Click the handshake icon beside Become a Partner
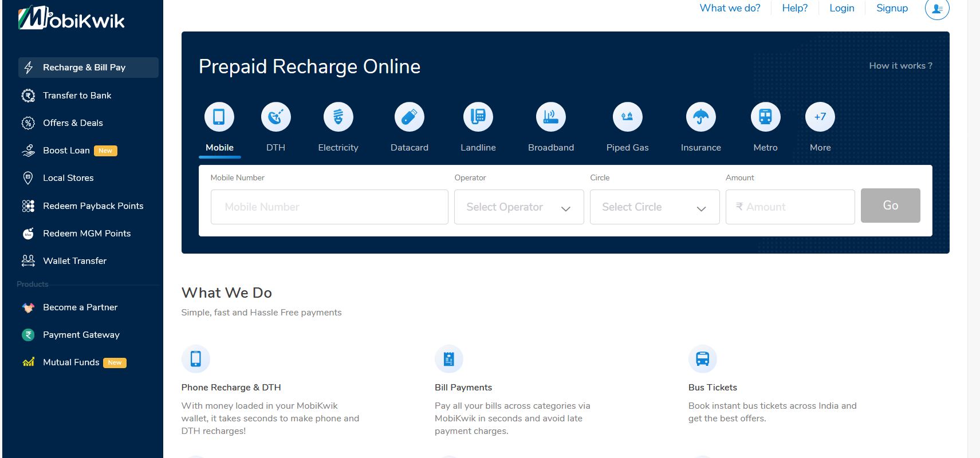Screen dimensions: 980x458 click(28, 307)
